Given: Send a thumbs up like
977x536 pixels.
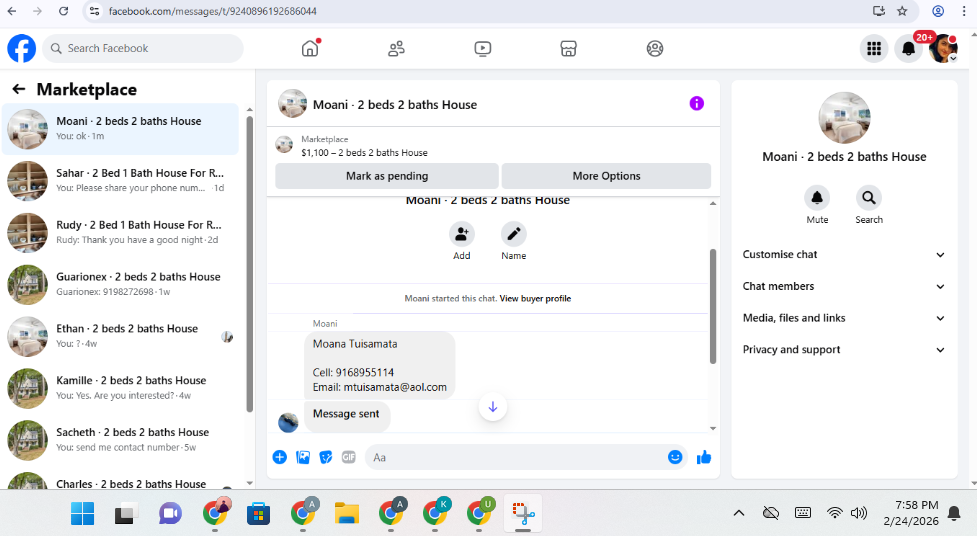Looking at the screenshot, I should (704, 457).
